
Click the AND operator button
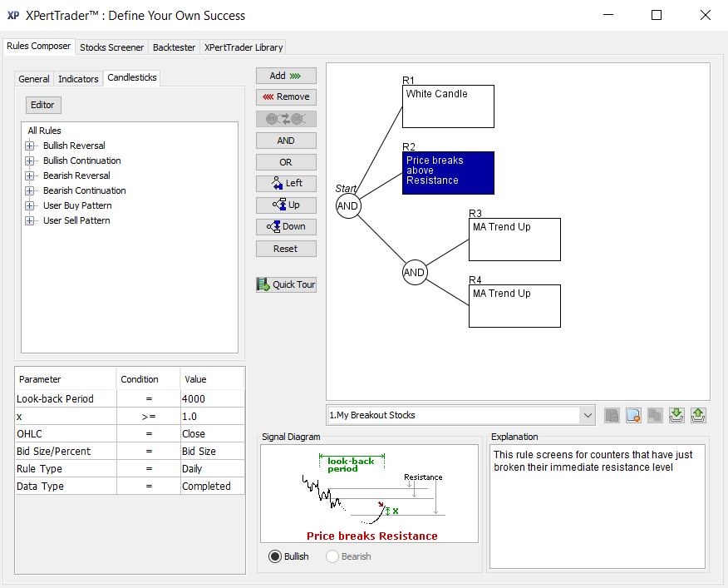pos(286,141)
